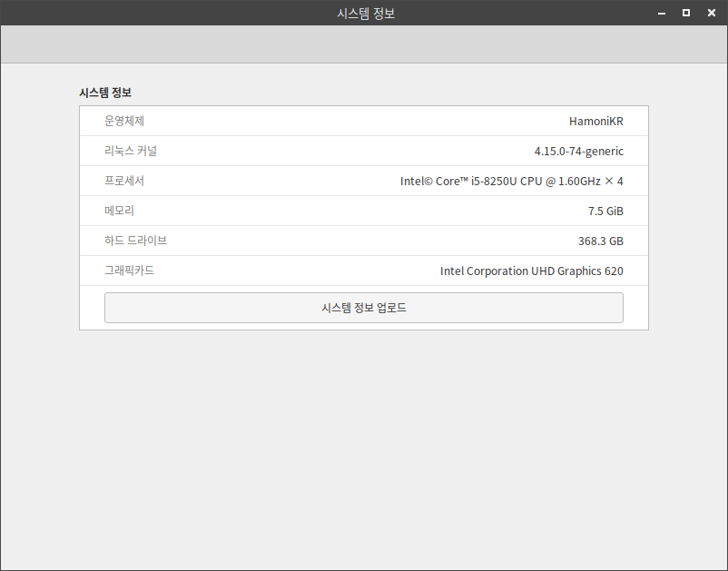Click the bold 시스템 정보 section heading
Screen dimensions: 728x571
coord(105,93)
